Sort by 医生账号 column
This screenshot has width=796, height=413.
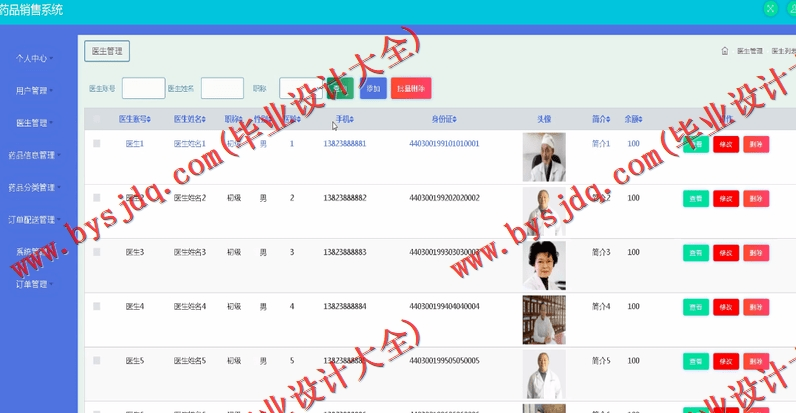135,119
